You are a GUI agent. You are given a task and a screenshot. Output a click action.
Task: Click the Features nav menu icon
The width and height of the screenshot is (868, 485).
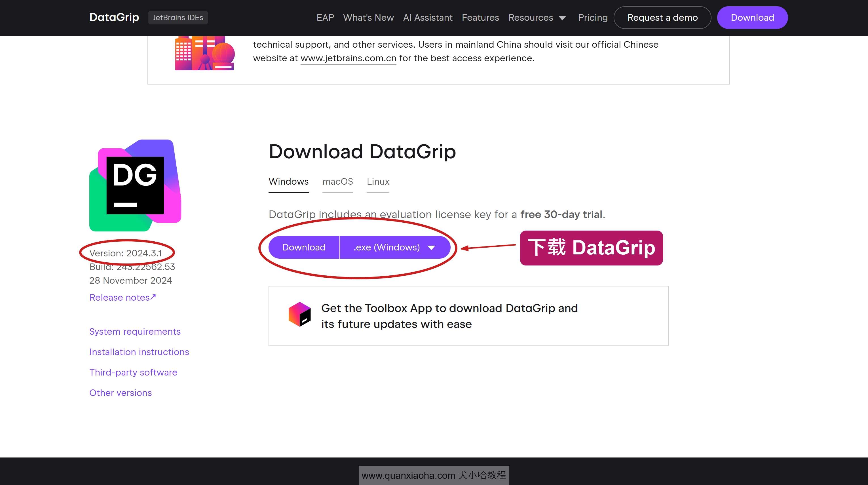coord(480,17)
